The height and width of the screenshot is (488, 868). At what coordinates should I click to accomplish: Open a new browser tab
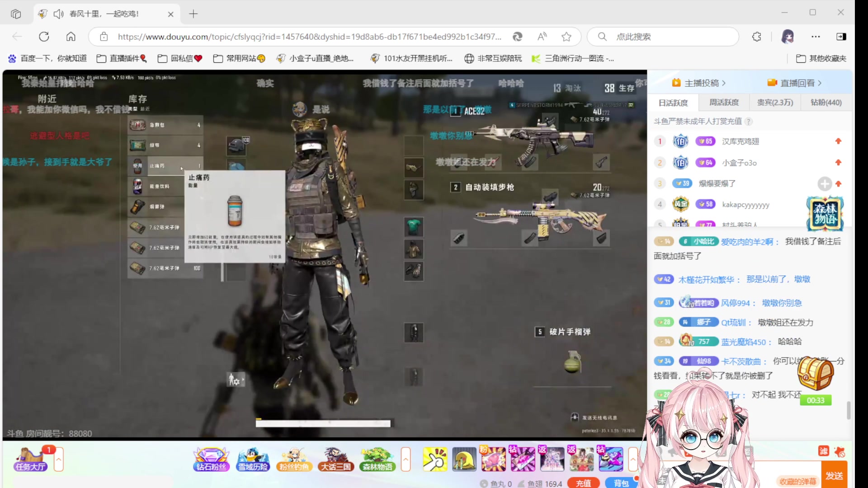(x=193, y=14)
